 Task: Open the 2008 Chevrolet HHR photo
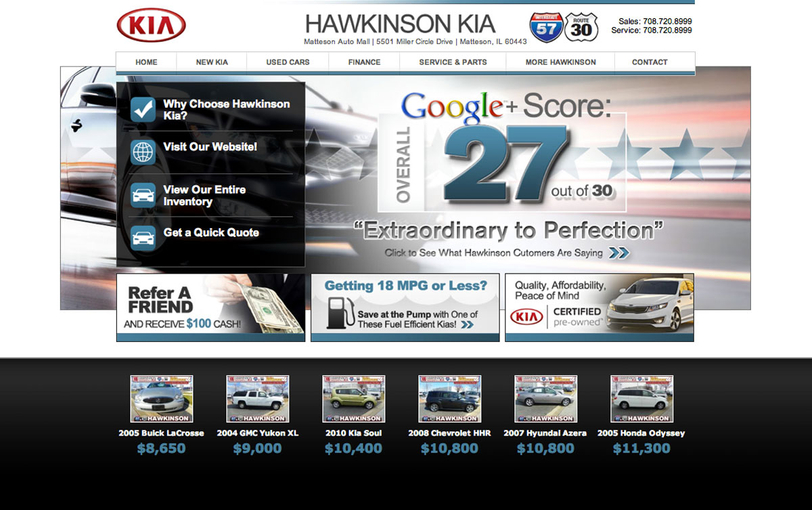[449, 399]
